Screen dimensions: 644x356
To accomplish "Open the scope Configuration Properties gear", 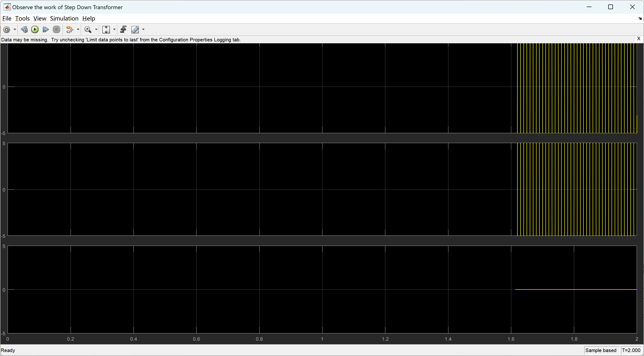I will click(7, 30).
